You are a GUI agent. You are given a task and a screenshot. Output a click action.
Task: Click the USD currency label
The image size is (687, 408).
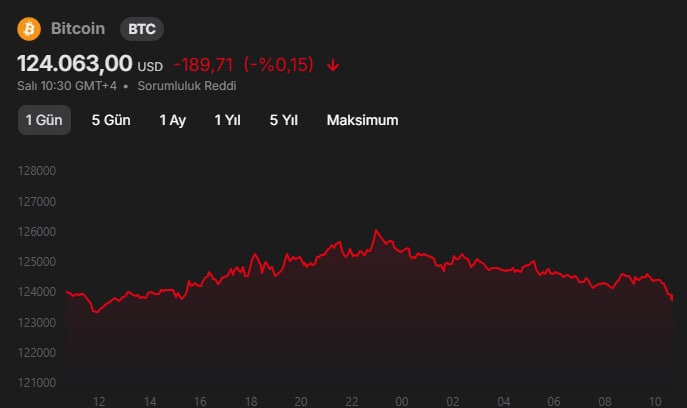tap(150, 67)
